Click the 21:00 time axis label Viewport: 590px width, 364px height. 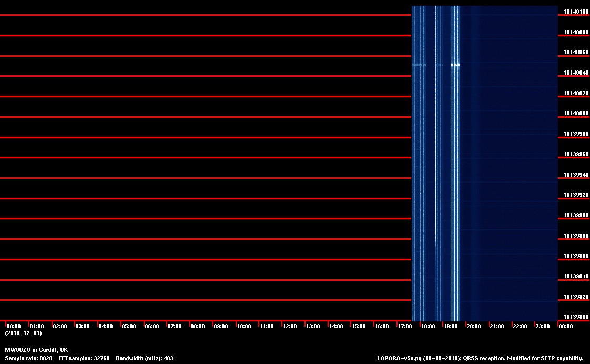(x=497, y=327)
